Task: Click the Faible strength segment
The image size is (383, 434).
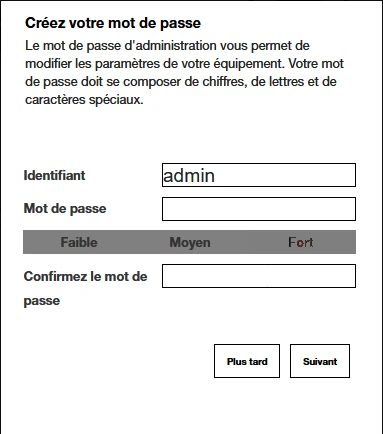Action: (79, 242)
